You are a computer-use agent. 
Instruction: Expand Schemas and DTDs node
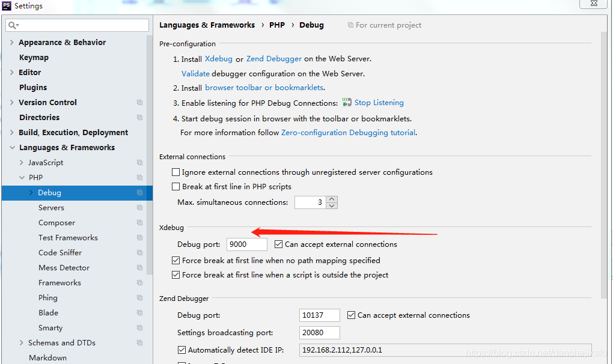click(x=22, y=343)
